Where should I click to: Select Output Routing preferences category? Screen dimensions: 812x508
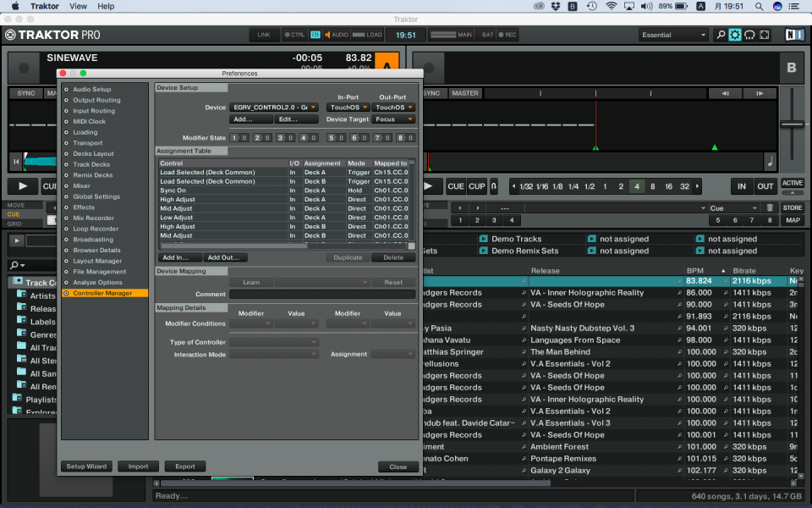96,100
